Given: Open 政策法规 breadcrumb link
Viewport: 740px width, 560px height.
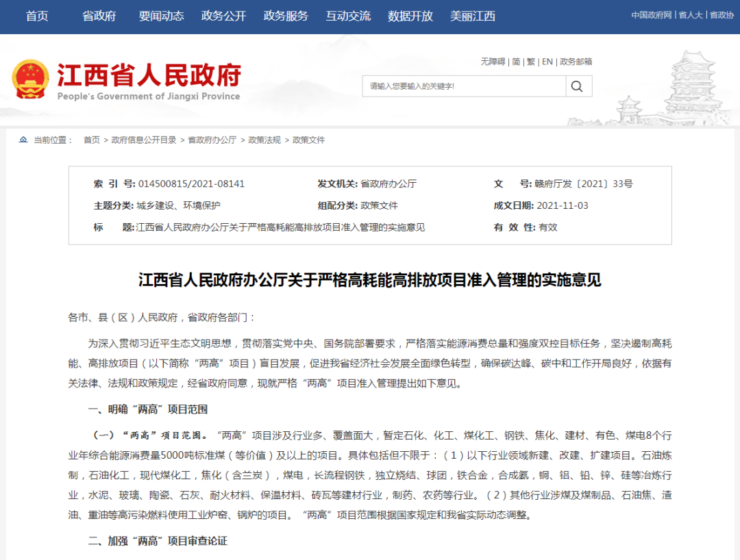Looking at the screenshot, I should pyautogui.click(x=264, y=140).
